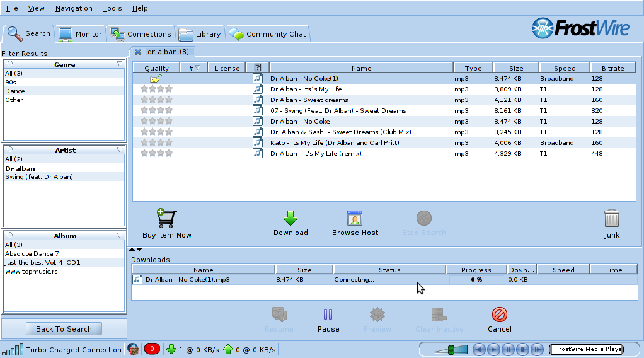Click the firewall globe status icon
The height and width of the screenshot is (358, 644).
(x=133, y=349)
